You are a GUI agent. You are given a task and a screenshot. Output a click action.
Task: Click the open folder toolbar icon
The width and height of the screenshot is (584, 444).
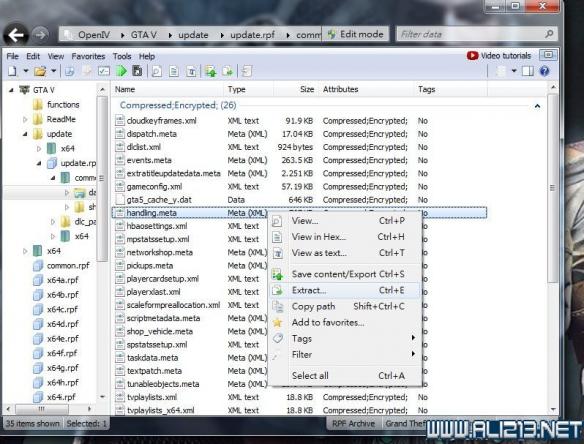[40, 71]
